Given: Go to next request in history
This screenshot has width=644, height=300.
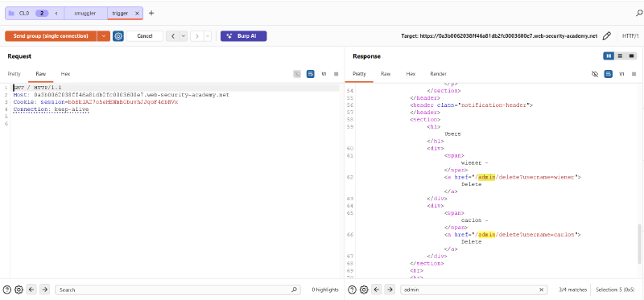Looking at the screenshot, I should pyautogui.click(x=196, y=36).
